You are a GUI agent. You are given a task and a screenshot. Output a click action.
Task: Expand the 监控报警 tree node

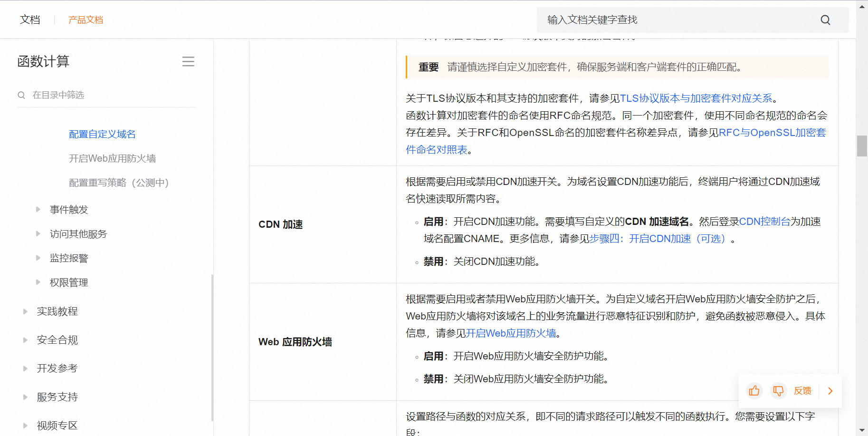[x=38, y=258]
